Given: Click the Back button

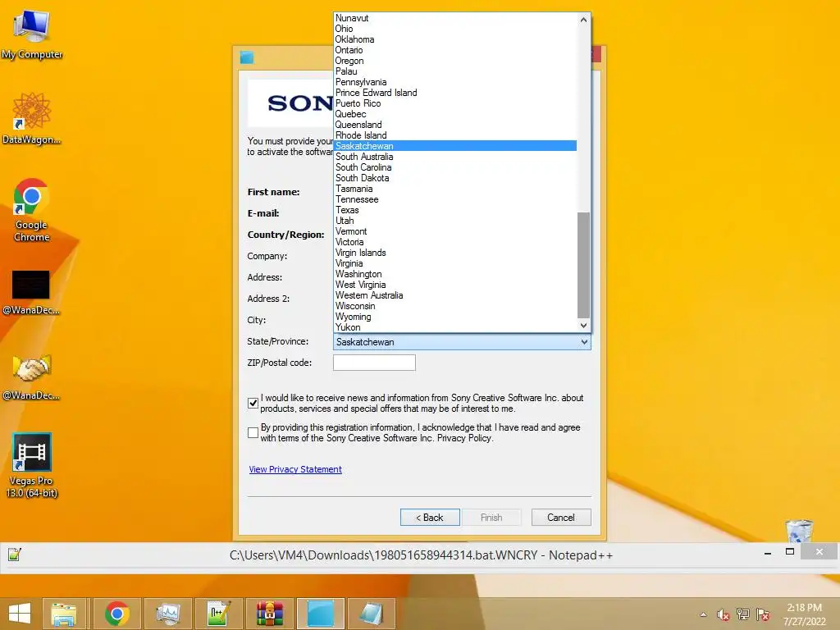Looking at the screenshot, I should 430,518.
